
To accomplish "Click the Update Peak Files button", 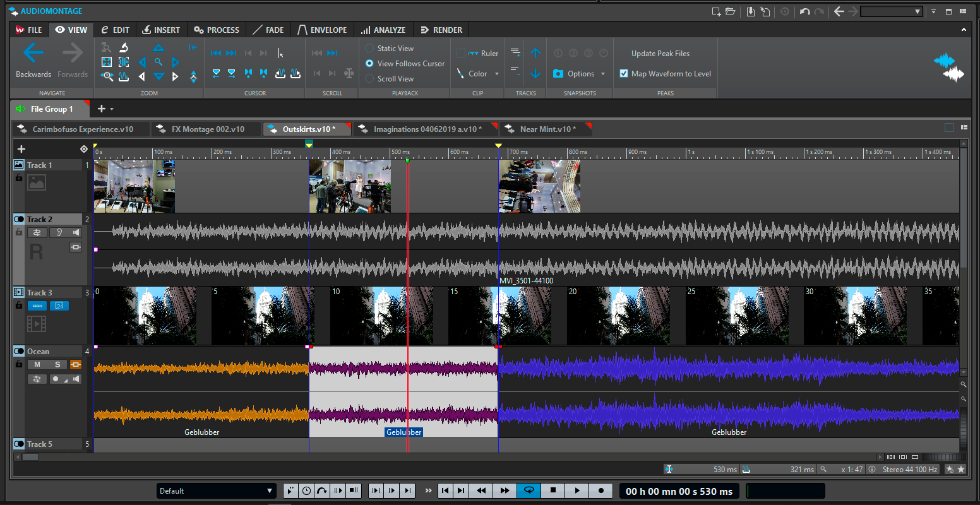I will tap(660, 54).
